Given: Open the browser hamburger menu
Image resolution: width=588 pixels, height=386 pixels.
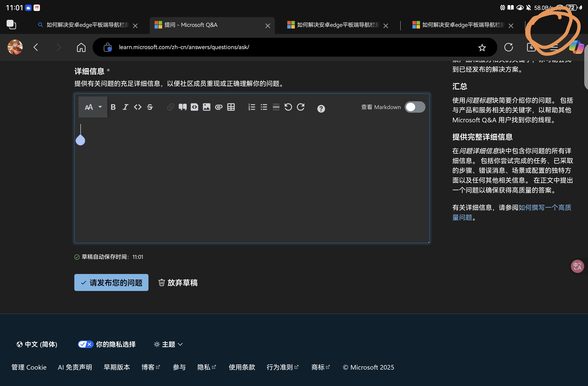Looking at the screenshot, I should [554, 47].
